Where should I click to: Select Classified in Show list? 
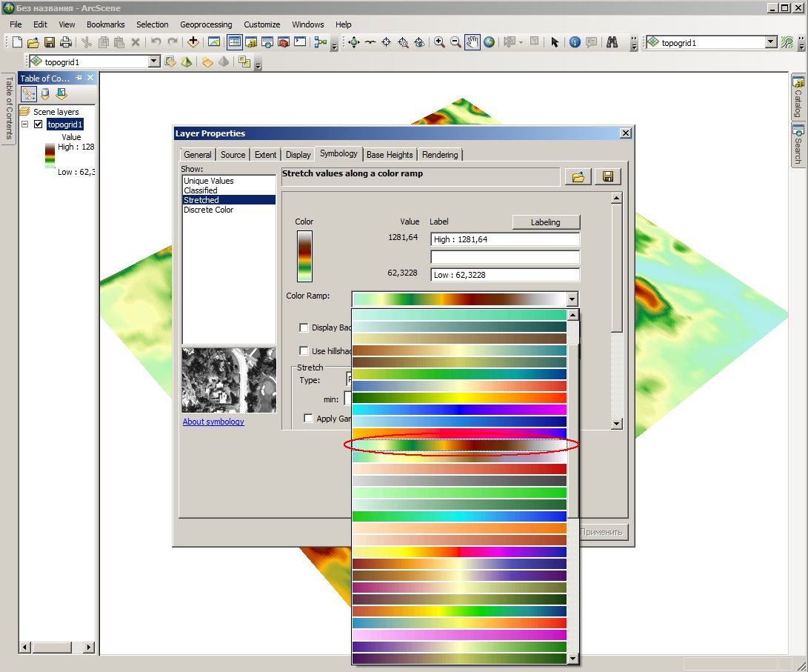pyautogui.click(x=201, y=190)
